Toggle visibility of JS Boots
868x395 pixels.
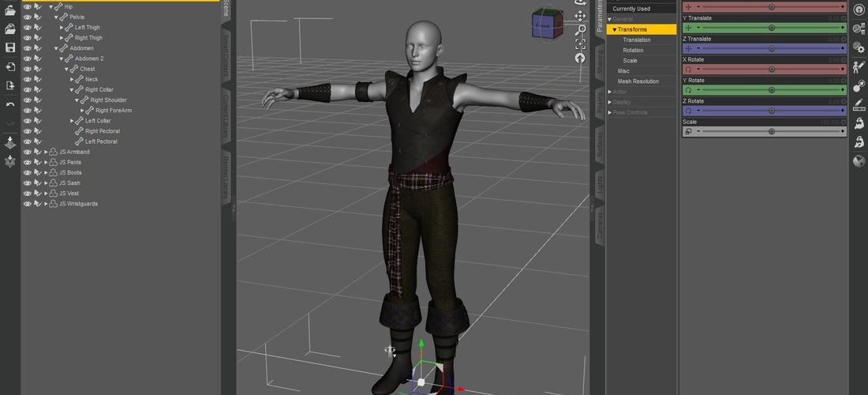27,172
